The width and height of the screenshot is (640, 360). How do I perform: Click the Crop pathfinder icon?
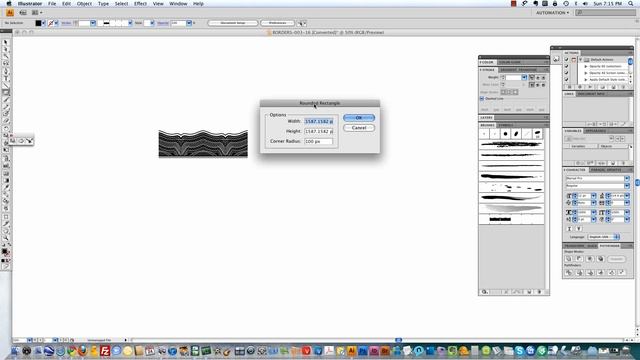[x=600, y=272]
